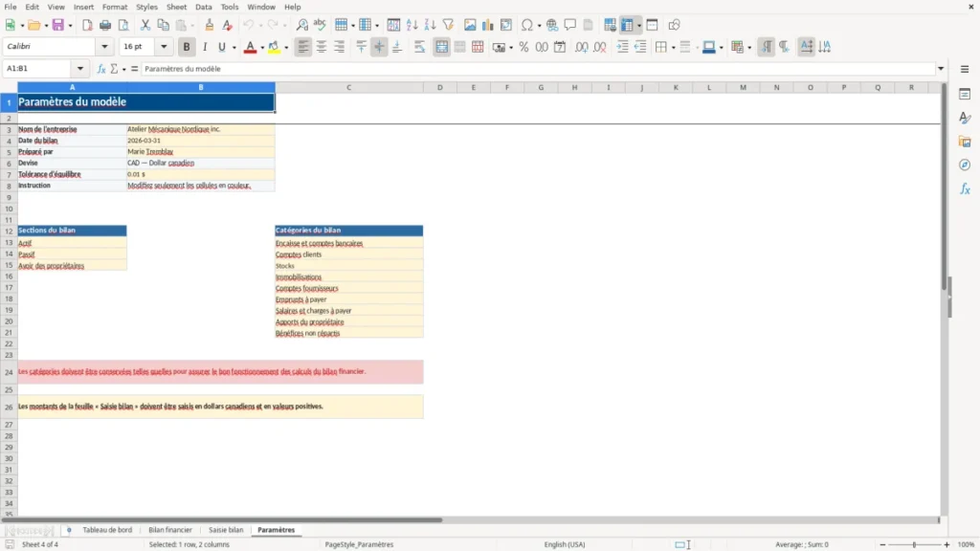980x551 pixels.
Task: Click the zoom in plus button
Action: (x=947, y=544)
